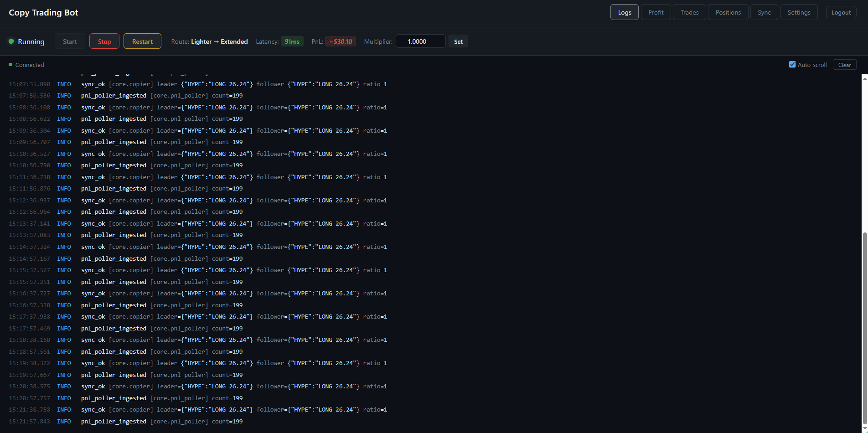Click the -$30.10 PnL badge
Image resolution: width=868 pixels, height=433 pixels.
coord(341,41)
